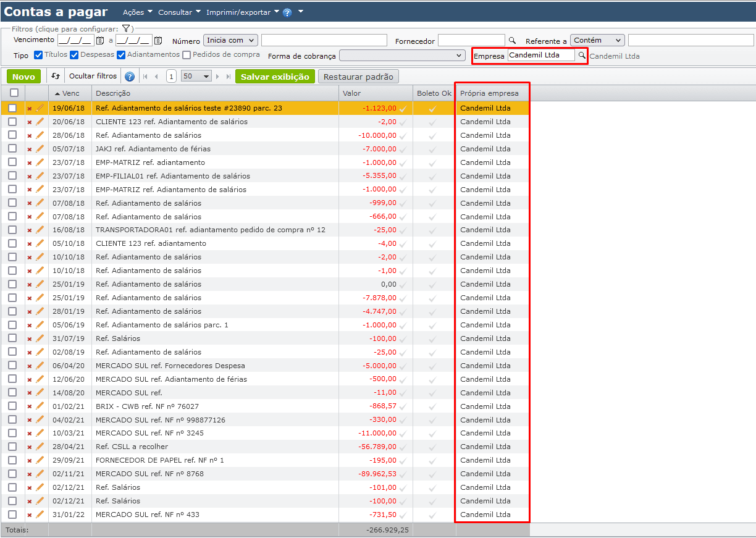
Task: Toggle the Adiantamentos type checkbox
Action: [x=122, y=55]
